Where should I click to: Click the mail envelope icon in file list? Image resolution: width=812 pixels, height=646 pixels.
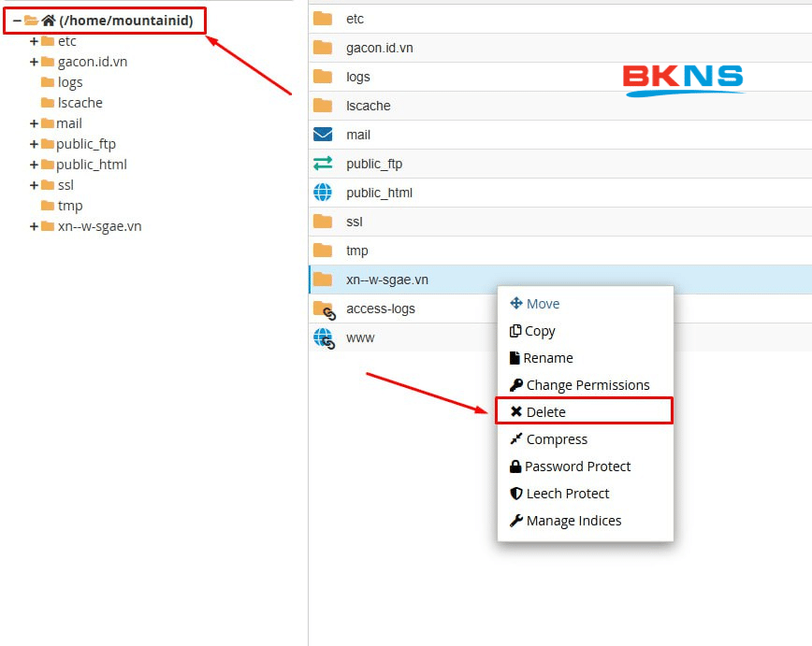click(x=323, y=135)
